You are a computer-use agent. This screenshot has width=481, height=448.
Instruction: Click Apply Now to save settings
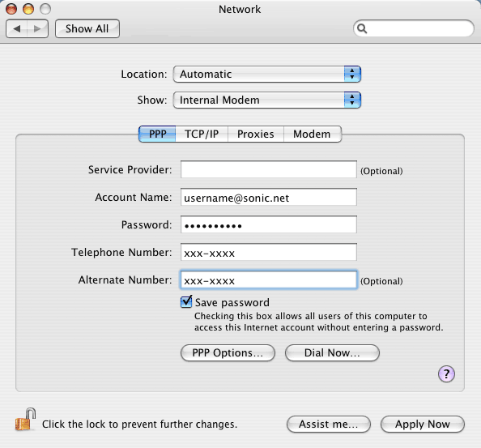point(423,424)
